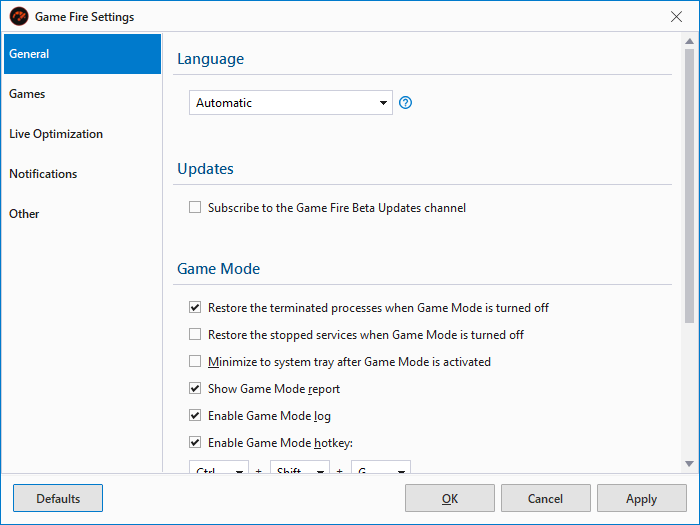The image size is (700, 525).
Task: Click the Apply button
Action: point(642,498)
